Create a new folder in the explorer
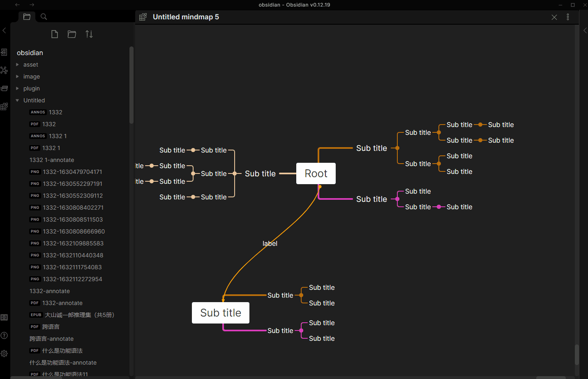588x379 pixels. (x=72, y=34)
